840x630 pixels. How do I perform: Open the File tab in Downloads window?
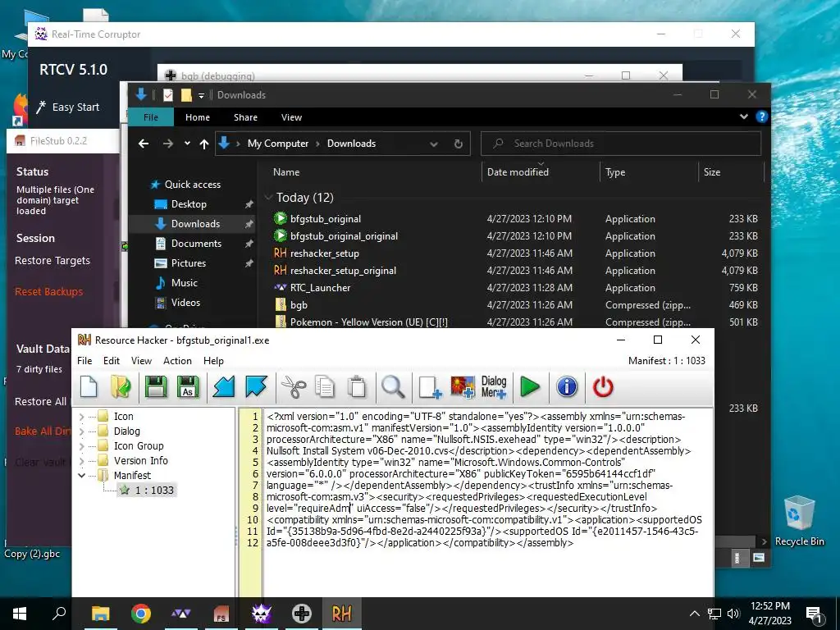click(151, 116)
